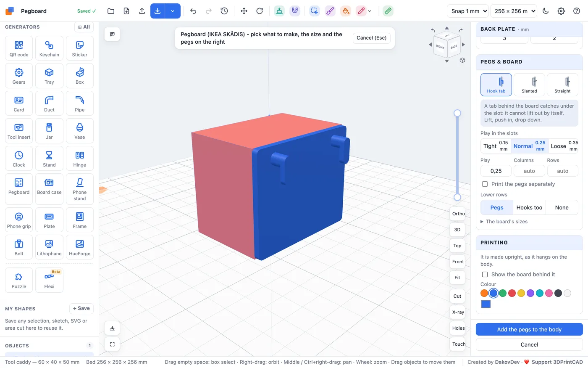Image resolution: width=588 pixels, height=368 pixels.
Task: Select the Phone grip generator
Action: 19,220
